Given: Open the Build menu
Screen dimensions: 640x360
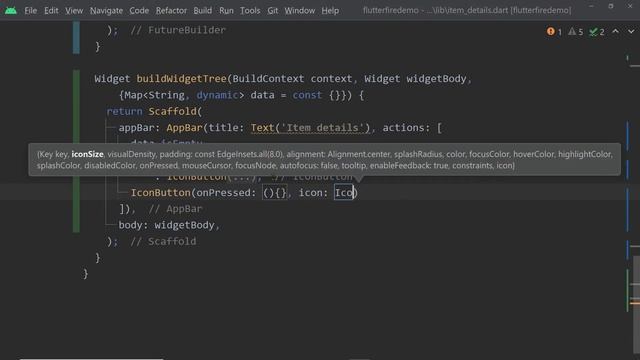Looking at the screenshot, I should (x=202, y=11).
